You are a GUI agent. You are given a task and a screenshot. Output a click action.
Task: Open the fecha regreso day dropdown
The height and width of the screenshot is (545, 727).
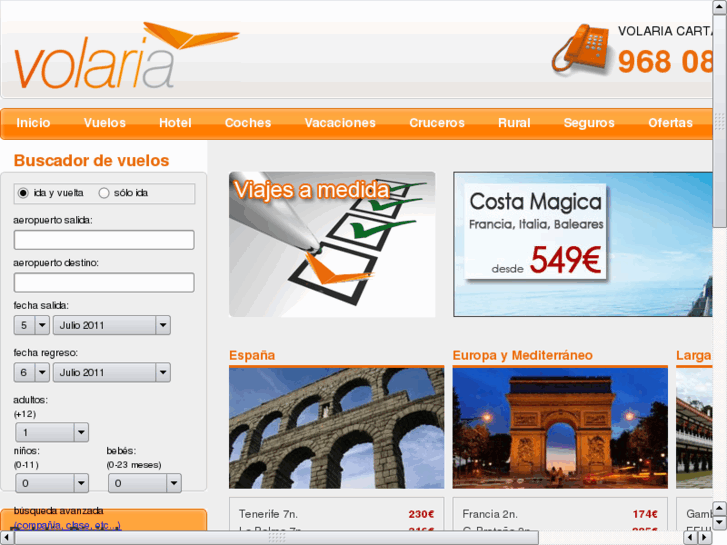32,372
